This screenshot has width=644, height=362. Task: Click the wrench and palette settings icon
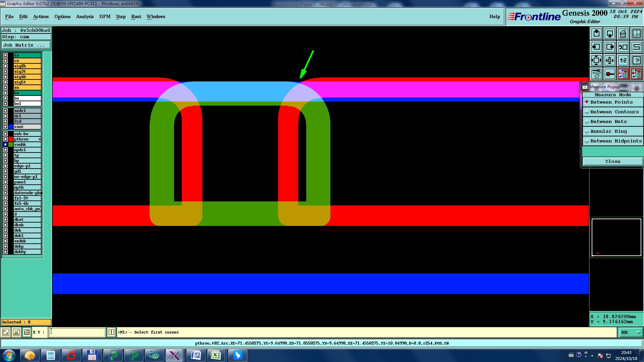[x=596, y=74]
